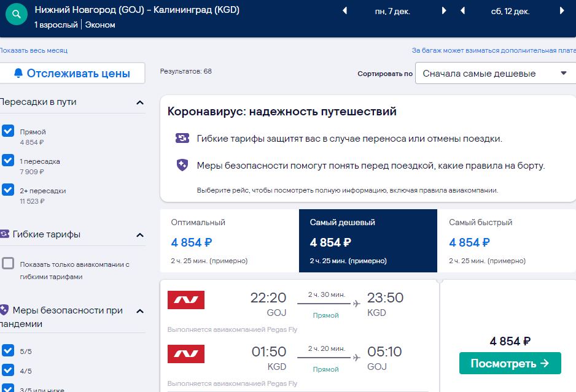Screen dimensions: 576x392
Task: Collapse the Пересадки в пути section
Action: [140, 102]
